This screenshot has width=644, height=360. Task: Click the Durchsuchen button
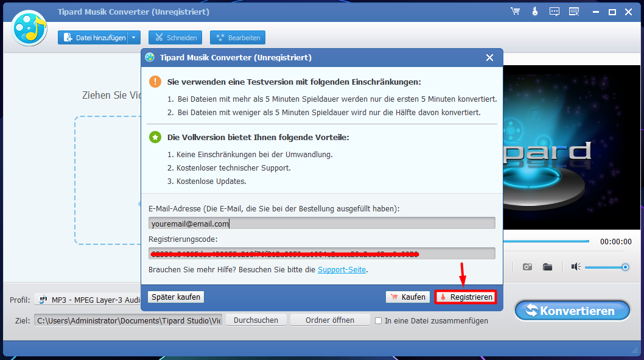pyautogui.click(x=256, y=320)
